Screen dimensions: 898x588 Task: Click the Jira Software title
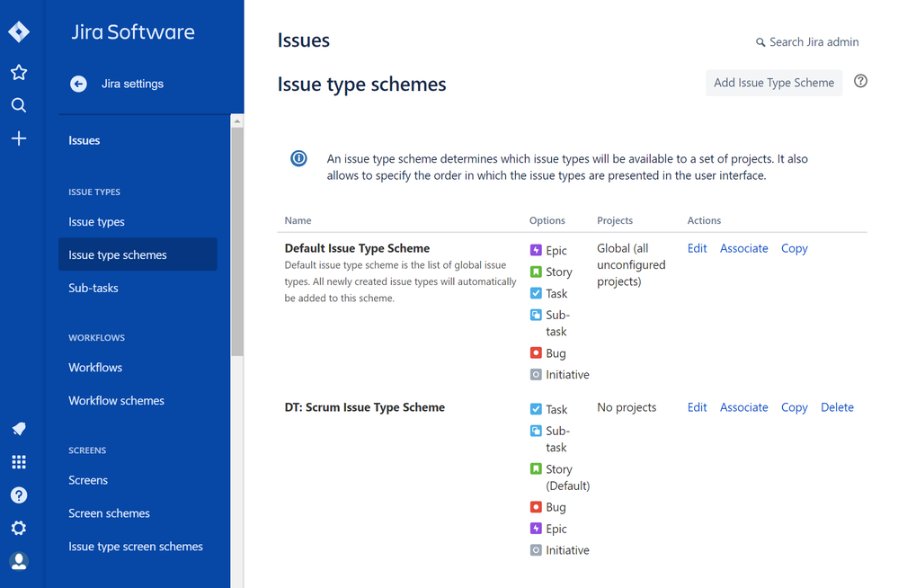133,32
